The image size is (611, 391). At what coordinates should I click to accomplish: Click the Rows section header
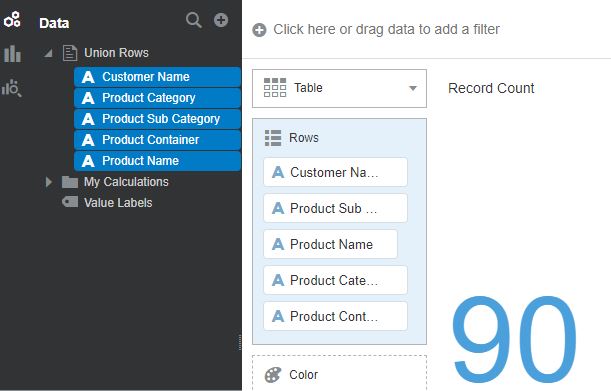click(304, 138)
